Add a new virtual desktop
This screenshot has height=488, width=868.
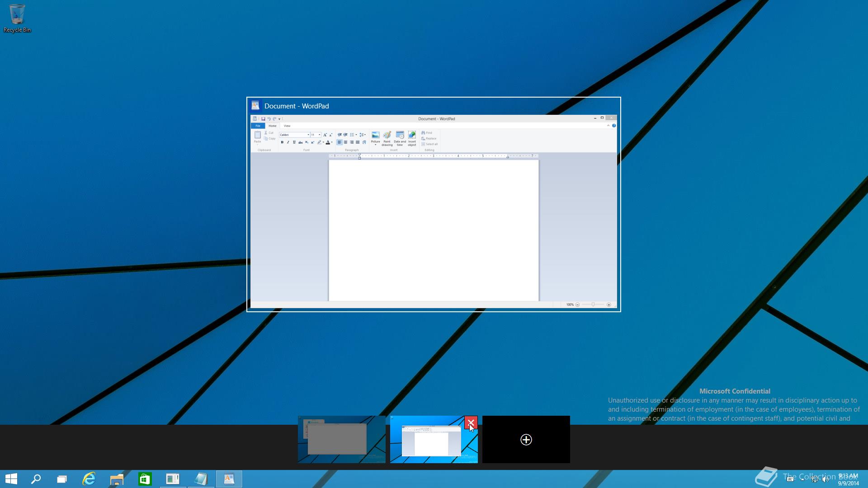point(526,439)
